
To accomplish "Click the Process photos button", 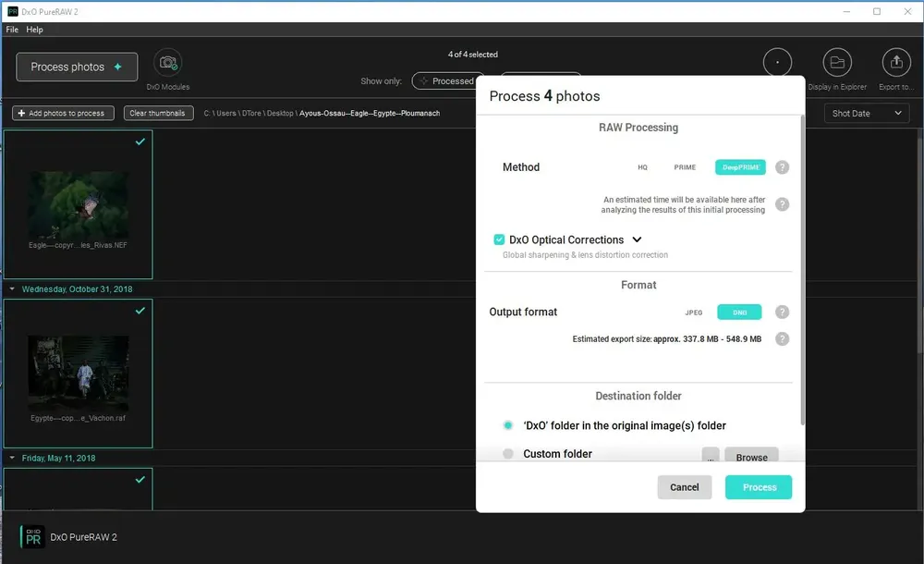I will coord(77,67).
